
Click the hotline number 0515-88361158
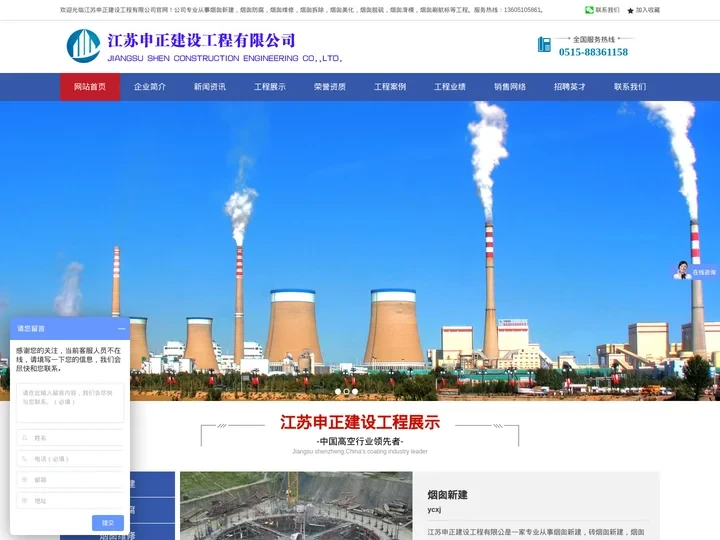(x=593, y=52)
